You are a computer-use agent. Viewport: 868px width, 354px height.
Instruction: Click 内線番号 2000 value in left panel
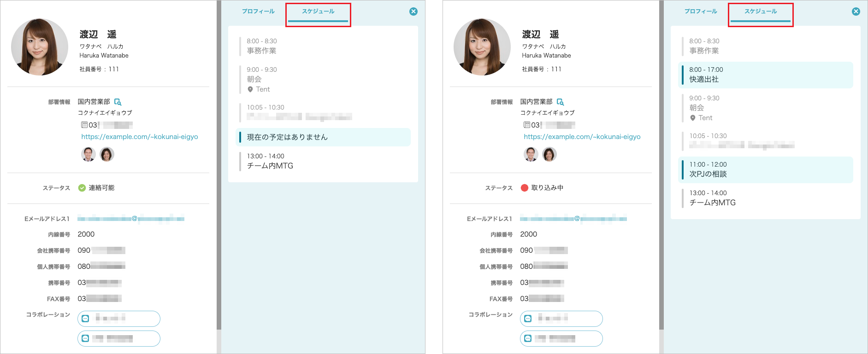point(86,234)
